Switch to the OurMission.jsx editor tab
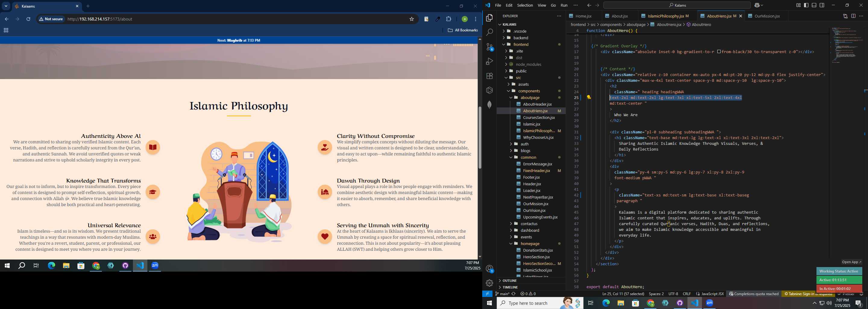The width and height of the screenshot is (868, 309). tap(767, 16)
